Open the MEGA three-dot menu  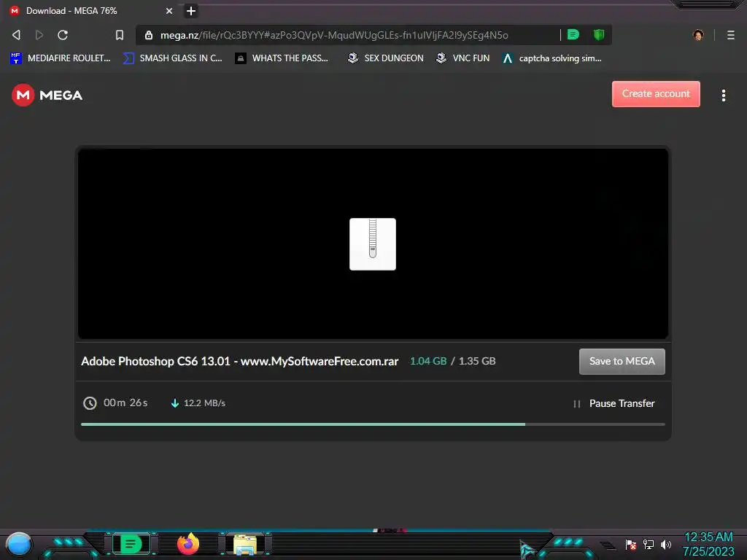[x=723, y=96]
